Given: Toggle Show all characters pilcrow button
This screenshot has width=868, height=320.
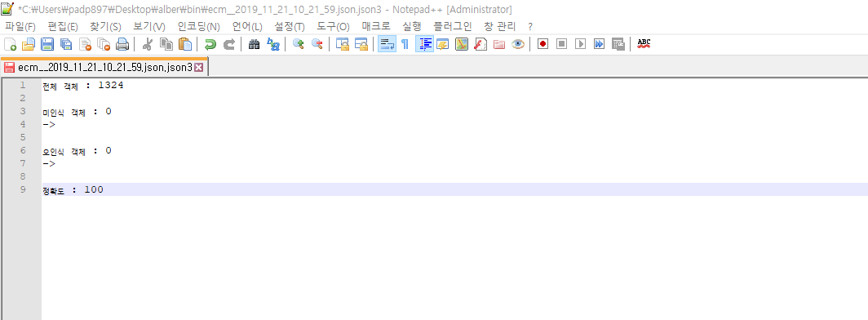Looking at the screenshot, I should click(405, 44).
